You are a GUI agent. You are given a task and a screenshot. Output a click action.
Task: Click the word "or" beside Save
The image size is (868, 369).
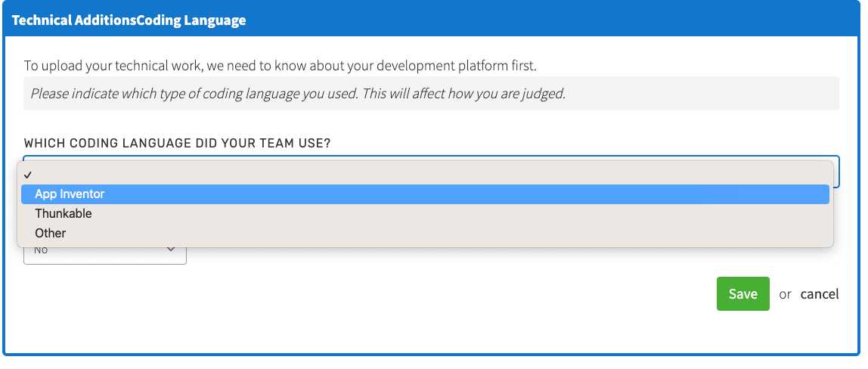(x=786, y=294)
